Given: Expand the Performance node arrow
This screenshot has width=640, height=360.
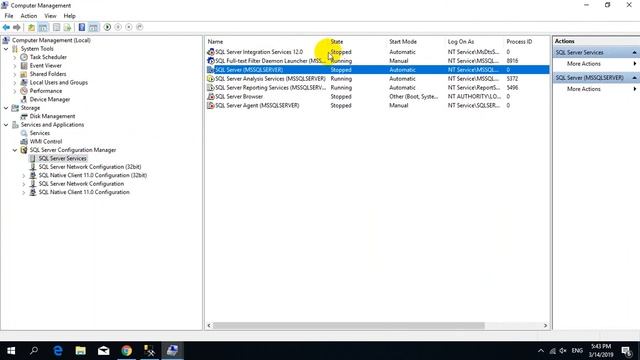Looking at the screenshot, I should 15,91.
